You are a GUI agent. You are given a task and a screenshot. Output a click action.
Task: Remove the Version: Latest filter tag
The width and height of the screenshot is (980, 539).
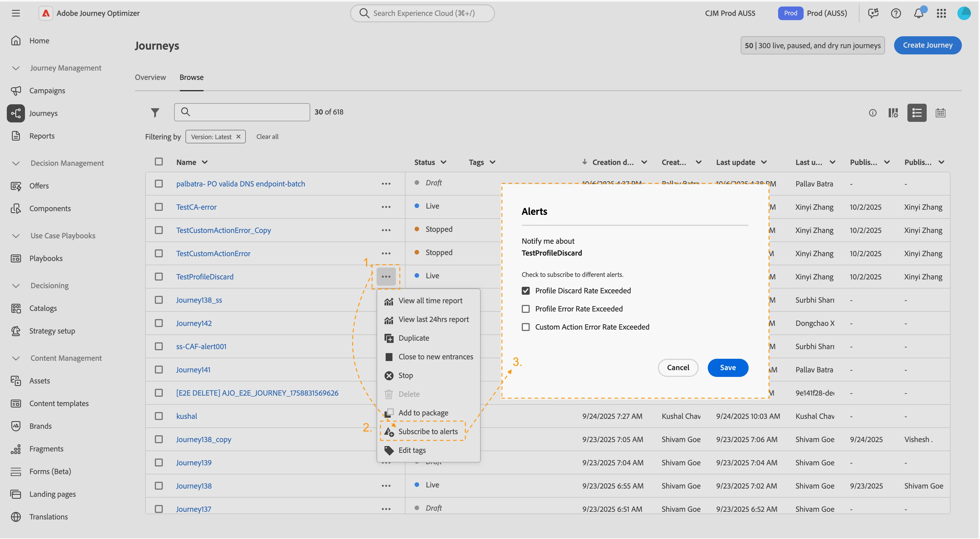tap(238, 137)
